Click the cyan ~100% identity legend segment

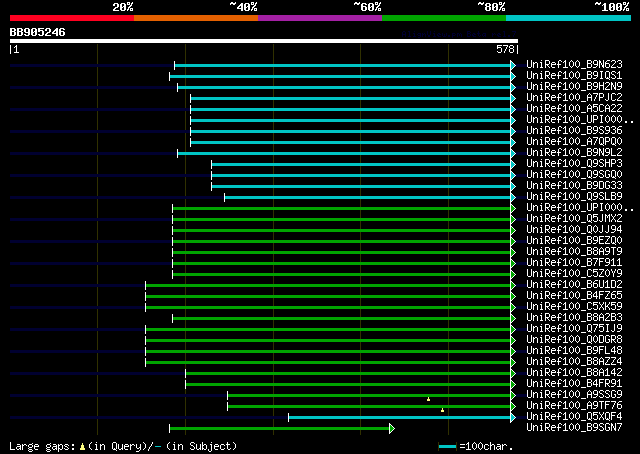point(569,18)
